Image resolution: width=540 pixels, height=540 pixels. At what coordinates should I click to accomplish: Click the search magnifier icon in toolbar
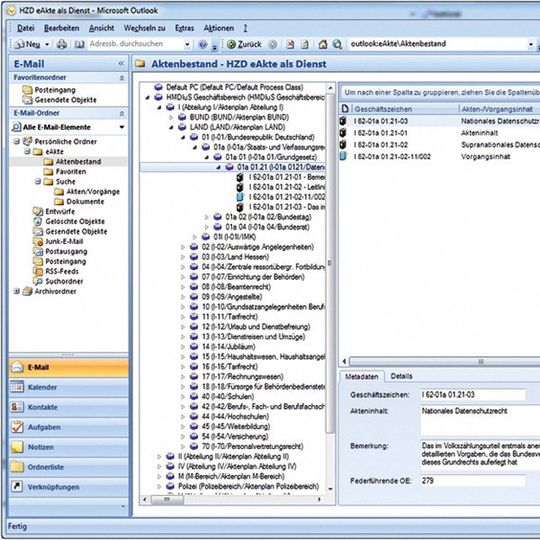click(337, 44)
